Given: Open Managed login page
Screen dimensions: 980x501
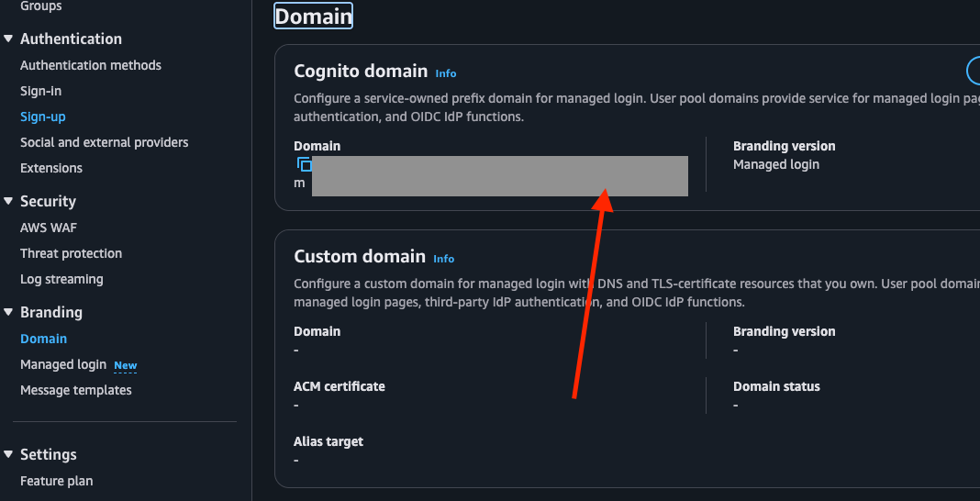Looking at the screenshot, I should (x=62, y=364).
